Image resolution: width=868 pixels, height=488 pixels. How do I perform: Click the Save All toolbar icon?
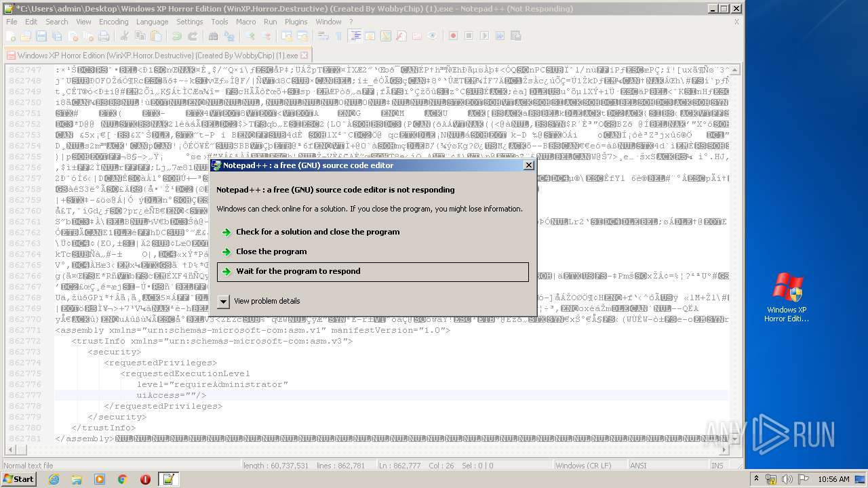pyautogui.click(x=56, y=36)
